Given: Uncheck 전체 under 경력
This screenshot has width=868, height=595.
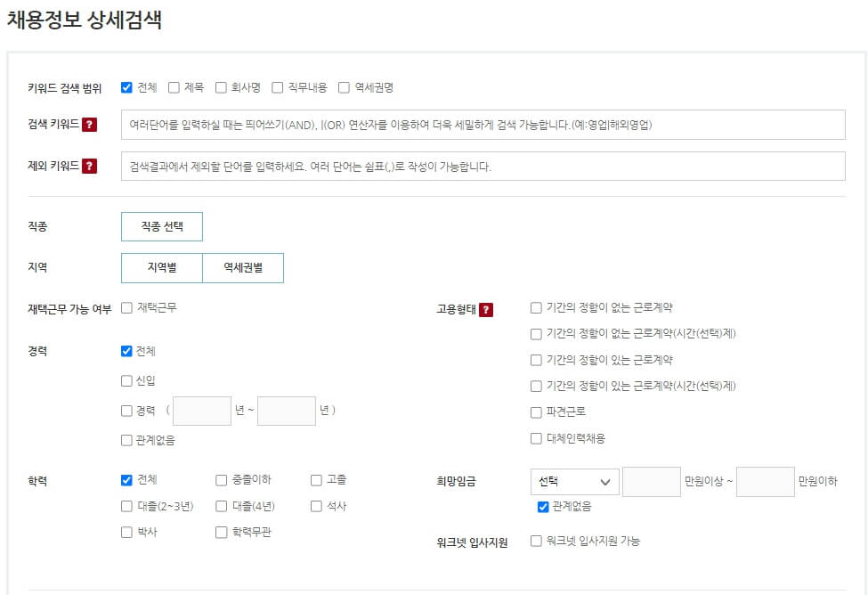Looking at the screenshot, I should (127, 351).
